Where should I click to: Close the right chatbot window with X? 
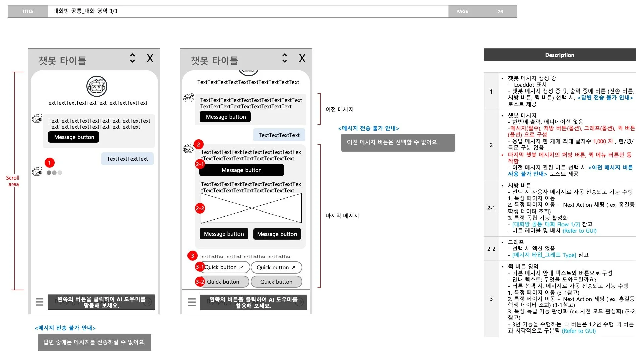pyautogui.click(x=302, y=58)
